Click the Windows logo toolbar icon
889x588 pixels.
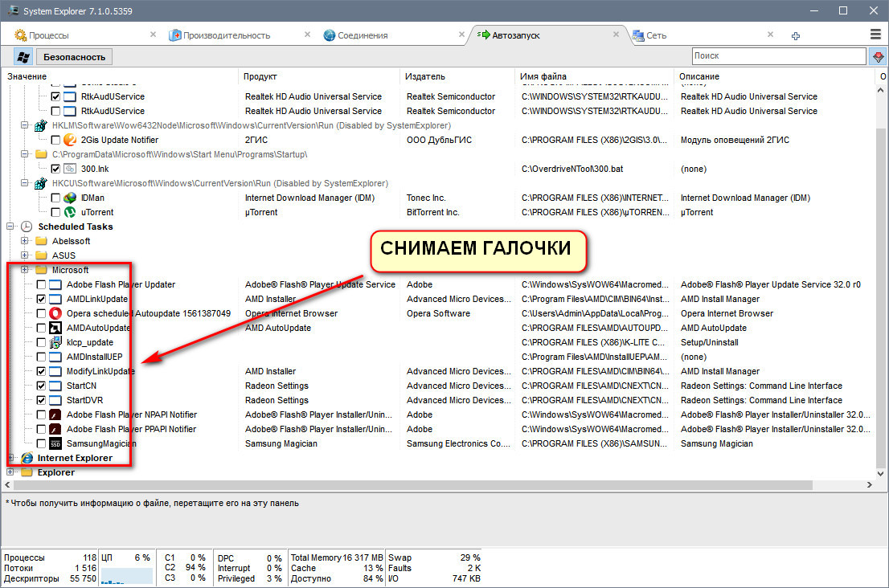(23, 57)
